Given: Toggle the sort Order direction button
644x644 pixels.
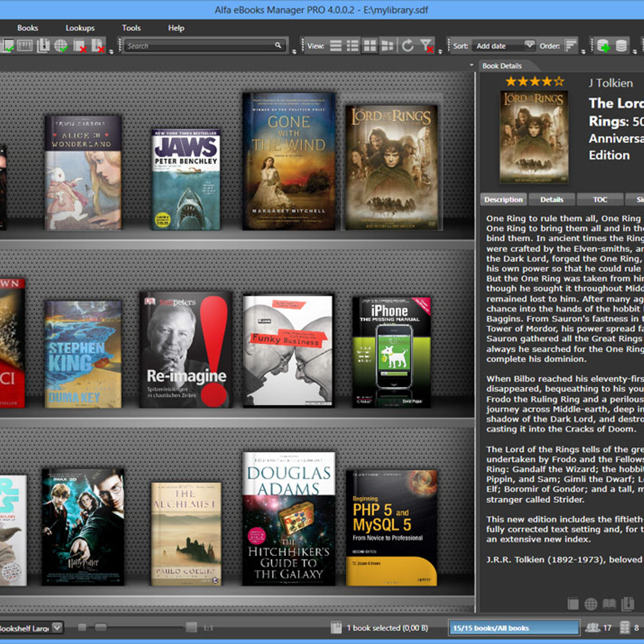Looking at the screenshot, I should pos(571,45).
